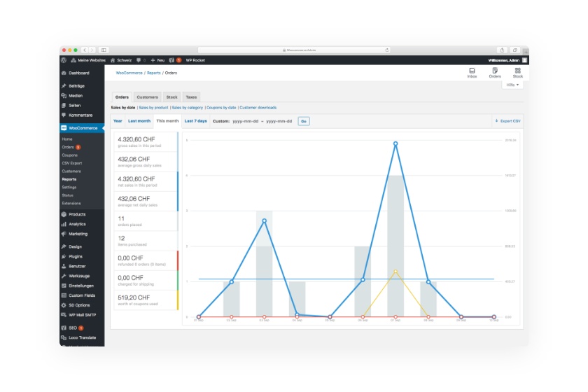
Task: Open the SEO sidebar item
Action: point(73,328)
